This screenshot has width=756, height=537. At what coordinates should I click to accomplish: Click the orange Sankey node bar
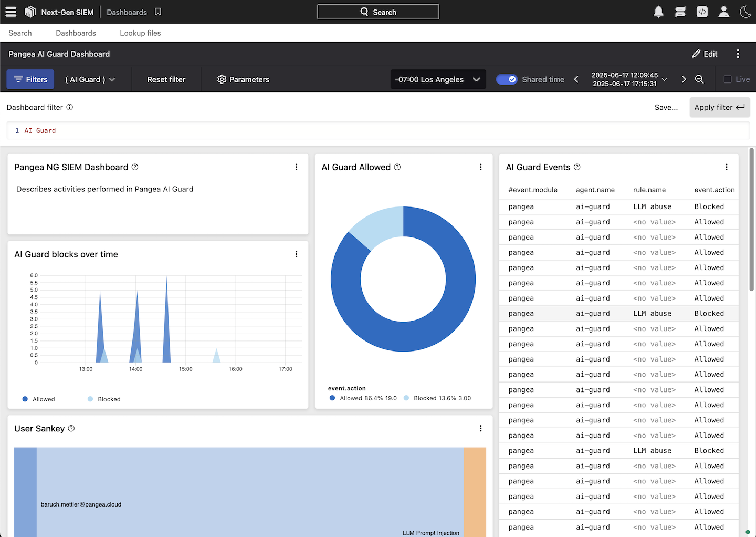[475, 492]
